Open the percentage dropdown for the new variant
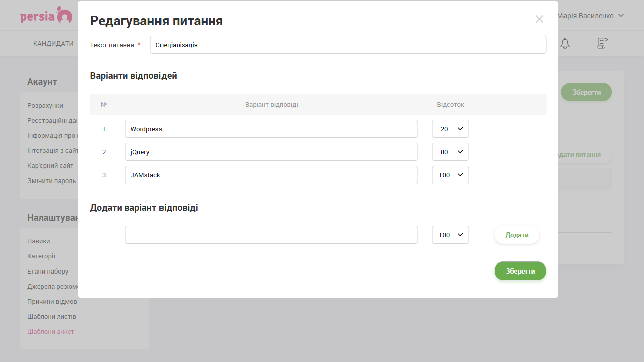The image size is (644, 362). (450, 234)
